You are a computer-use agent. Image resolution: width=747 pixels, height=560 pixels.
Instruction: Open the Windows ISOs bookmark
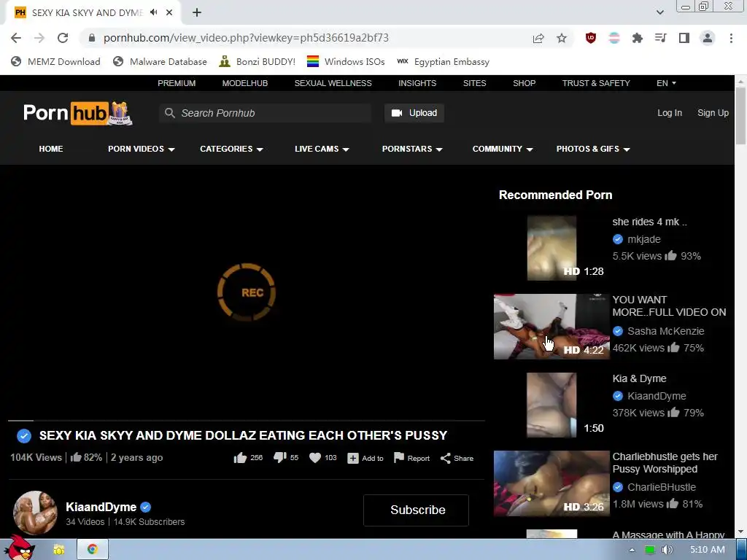click(345, 62)
